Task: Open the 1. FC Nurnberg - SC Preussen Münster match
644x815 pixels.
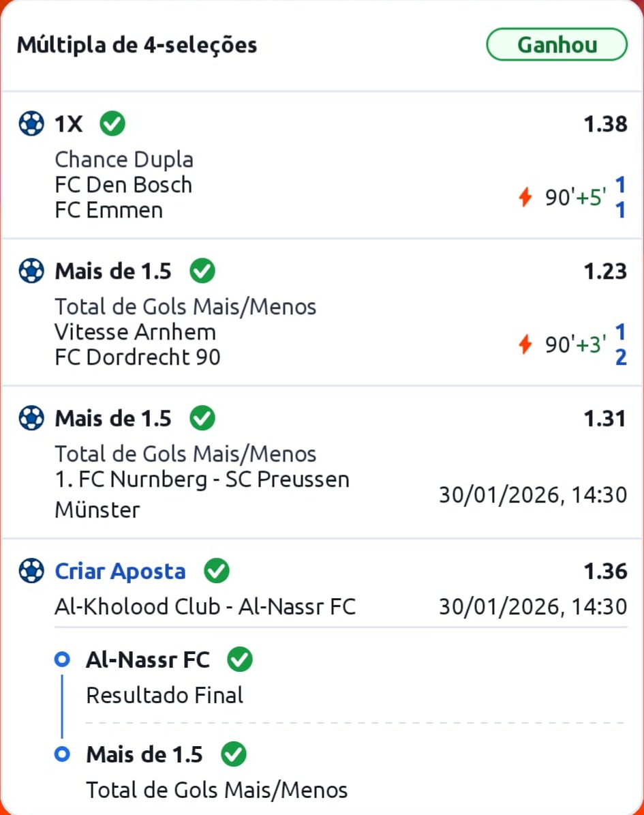Action: (202, 494)
